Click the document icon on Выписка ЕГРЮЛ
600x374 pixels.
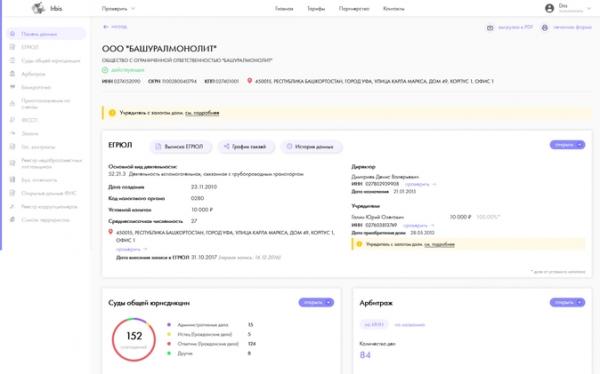[x=158, y=147]
